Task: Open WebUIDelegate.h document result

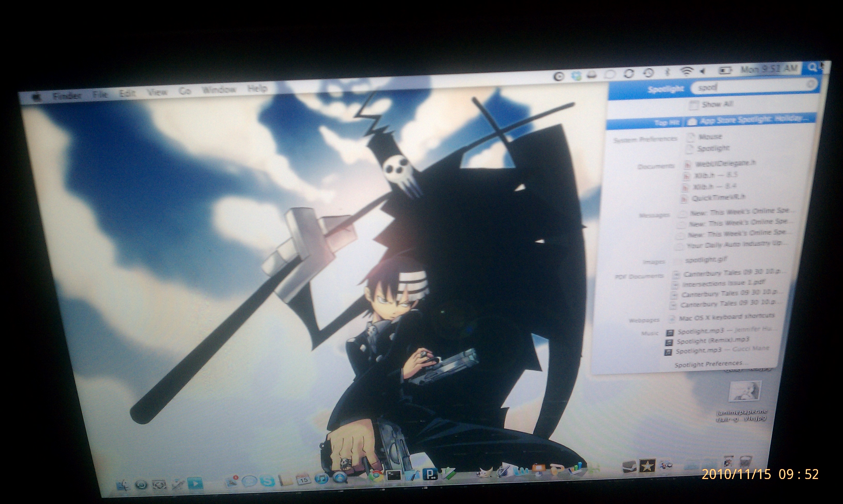Action: [720, 164]
